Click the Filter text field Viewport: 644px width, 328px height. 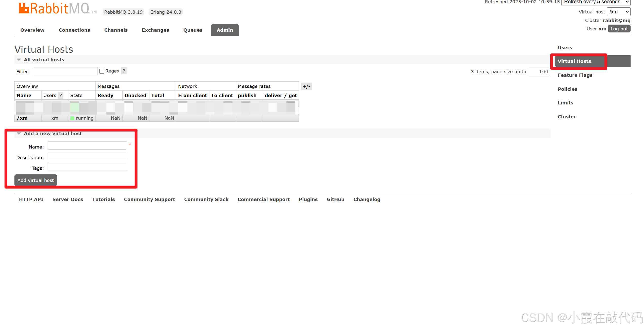click(x=66, y=71)
